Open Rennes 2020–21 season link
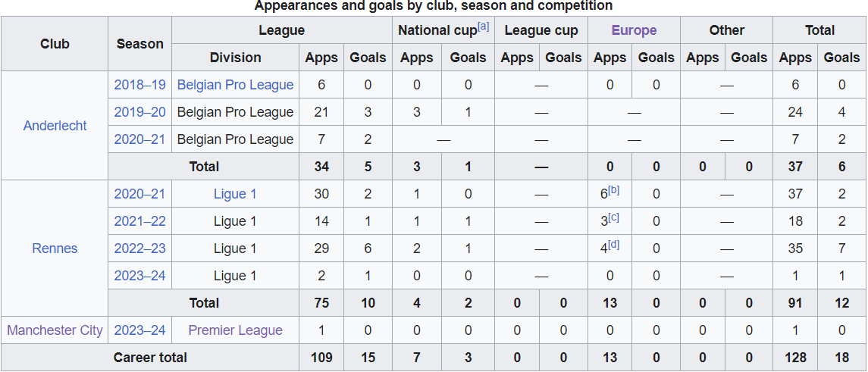Image resolution: width=868 pixels, height=372 pixels. [139, 194]
